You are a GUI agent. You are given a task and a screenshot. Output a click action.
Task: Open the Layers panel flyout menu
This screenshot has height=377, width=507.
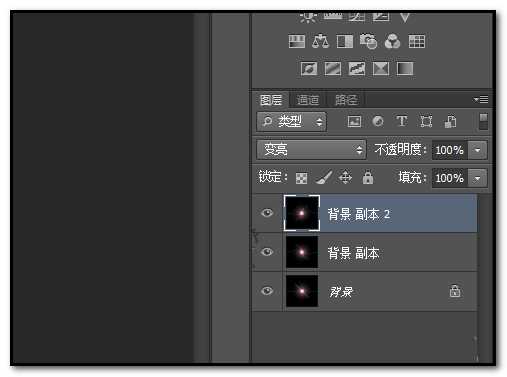(481, 99)
